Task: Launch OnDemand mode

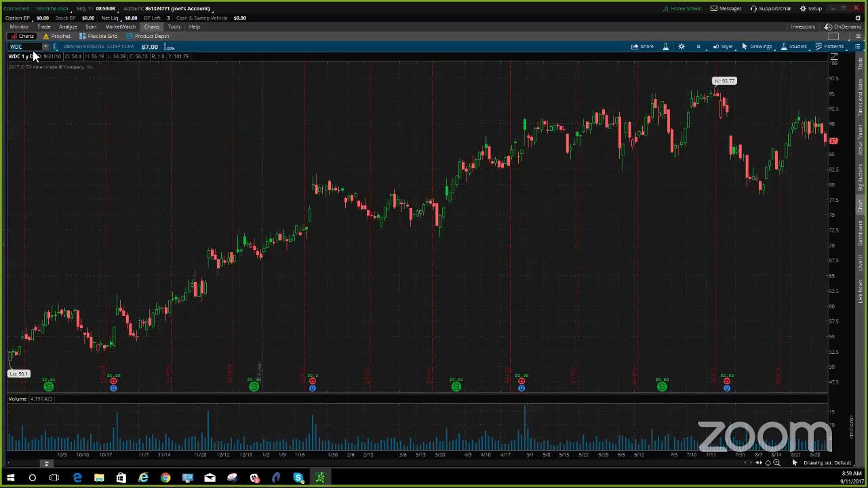Action: pyautogui.click(x=844, y=27)
